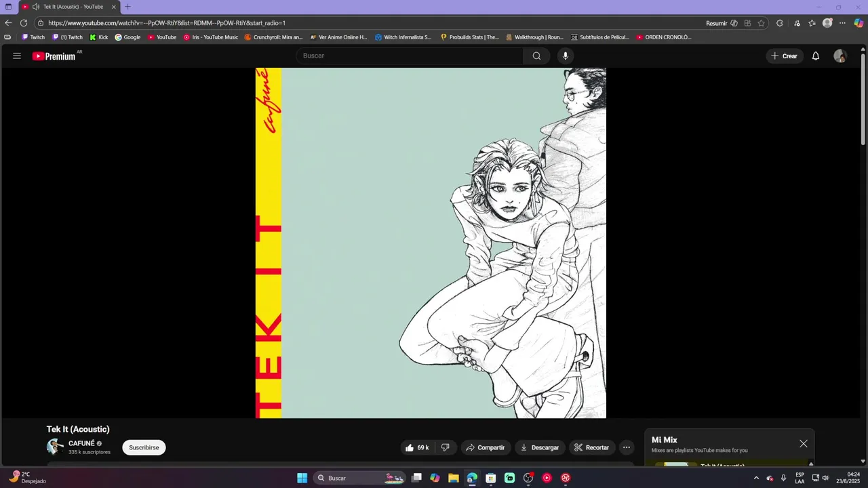The image size is (868, 488).
Task: Open Probuilds Stats bookmark
Action: [469, 37]
